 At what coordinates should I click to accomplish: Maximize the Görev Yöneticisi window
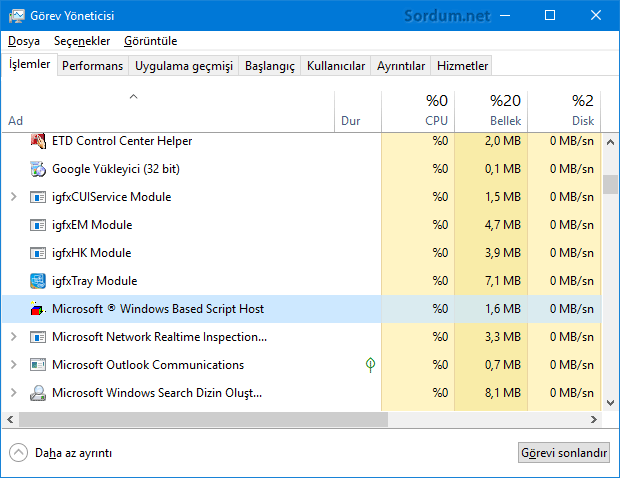pyautogui.click(x=550, y=15)
